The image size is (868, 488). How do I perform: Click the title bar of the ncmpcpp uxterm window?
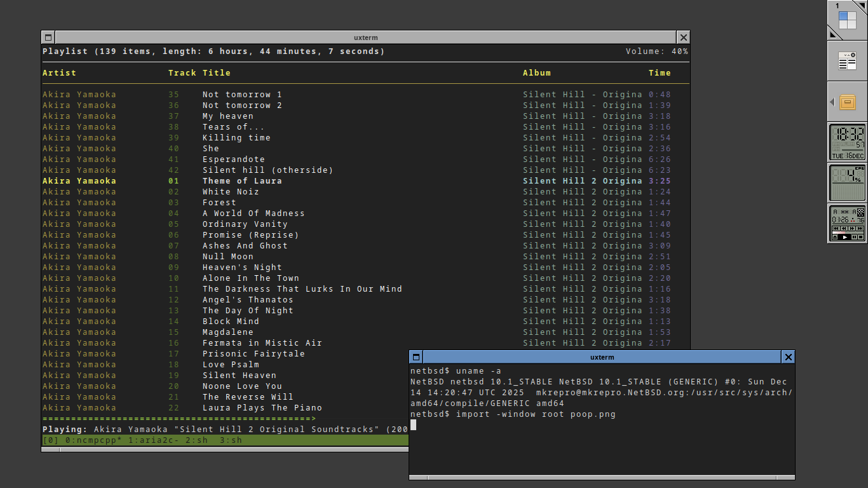tap(366, 37)
